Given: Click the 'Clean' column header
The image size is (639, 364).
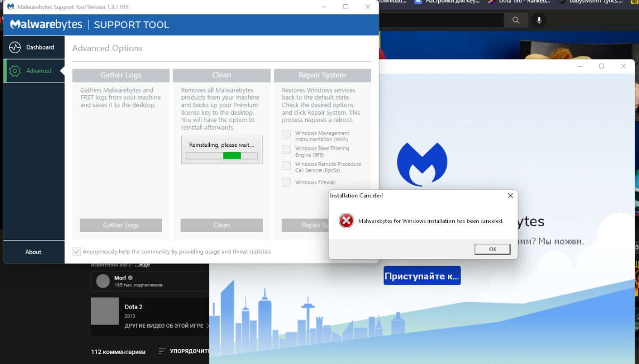Looking at the screenshot, I should 222,75.
